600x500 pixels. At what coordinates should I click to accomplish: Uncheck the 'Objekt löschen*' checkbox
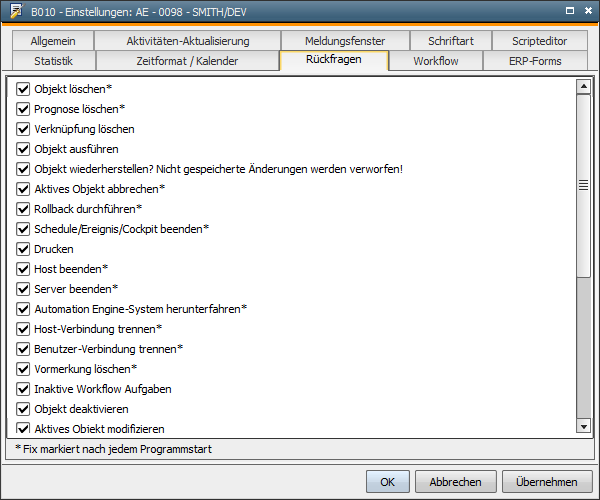(24, 89)
